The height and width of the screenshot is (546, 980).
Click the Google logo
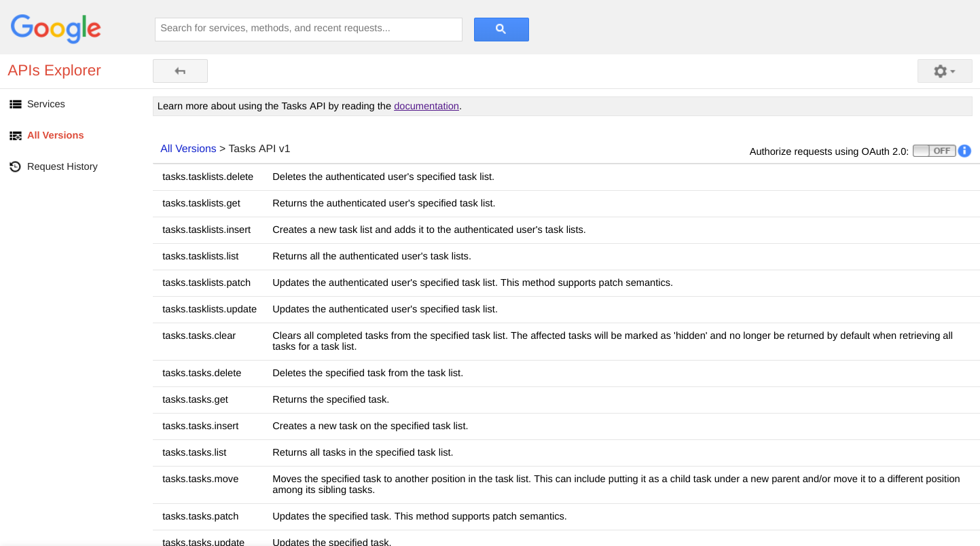click(56, 29)
